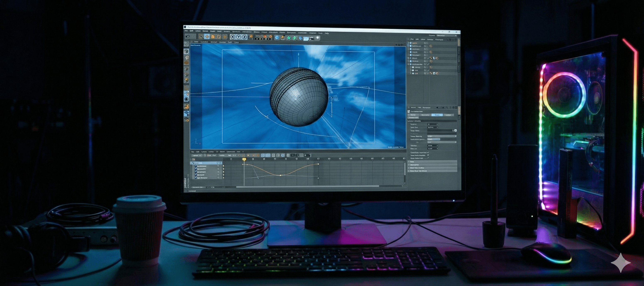This screenshot has width=644, height=286.
Task: Open the wide dropdown in attributes panel
Action: 442,136
